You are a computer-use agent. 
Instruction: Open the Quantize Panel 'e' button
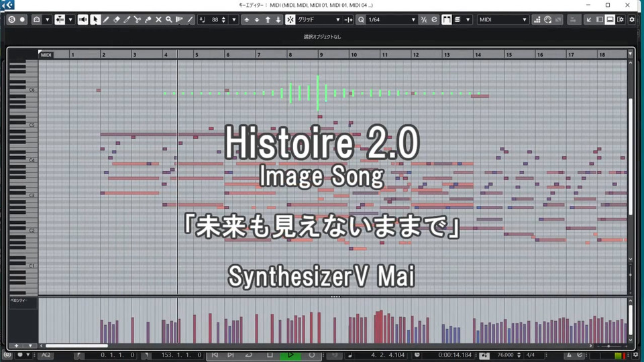[434, 19]
